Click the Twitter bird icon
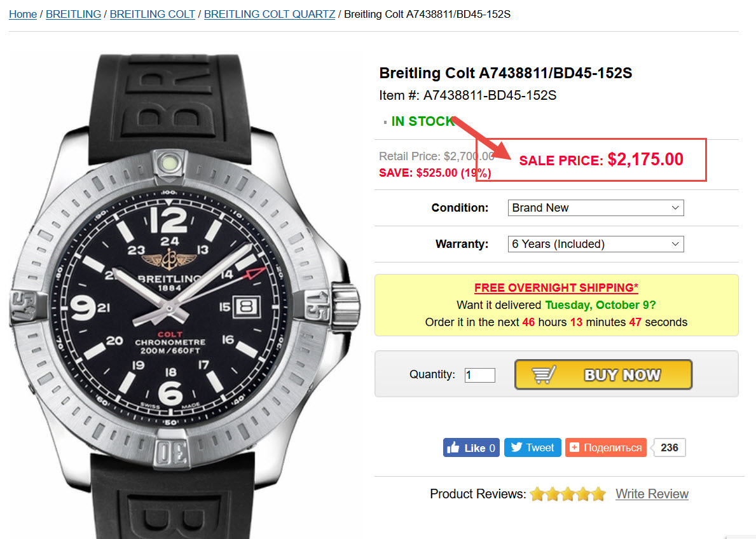The height and width of the screenshot is (539, 756). pos(516,447)
